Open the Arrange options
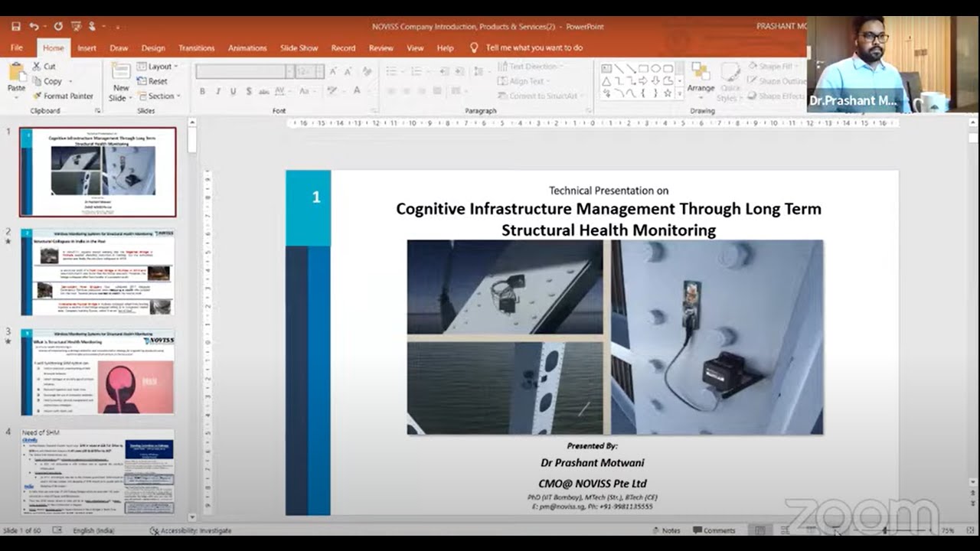The height and width of the screenshot is (551, 980). click(701, 80)
